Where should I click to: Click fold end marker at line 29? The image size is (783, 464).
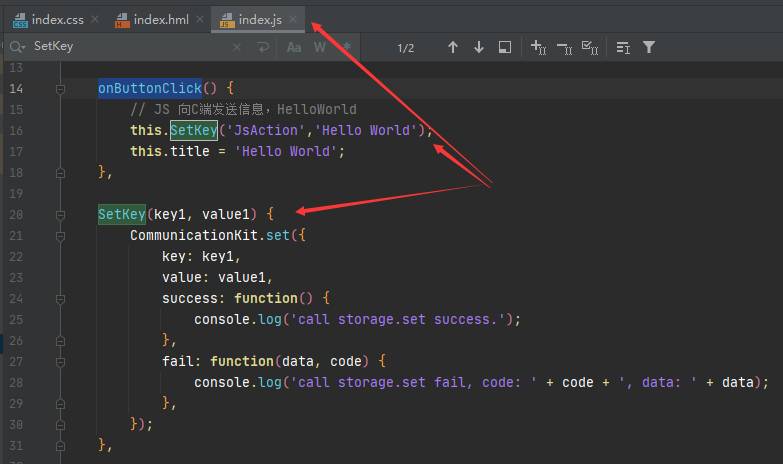[60, 404]
